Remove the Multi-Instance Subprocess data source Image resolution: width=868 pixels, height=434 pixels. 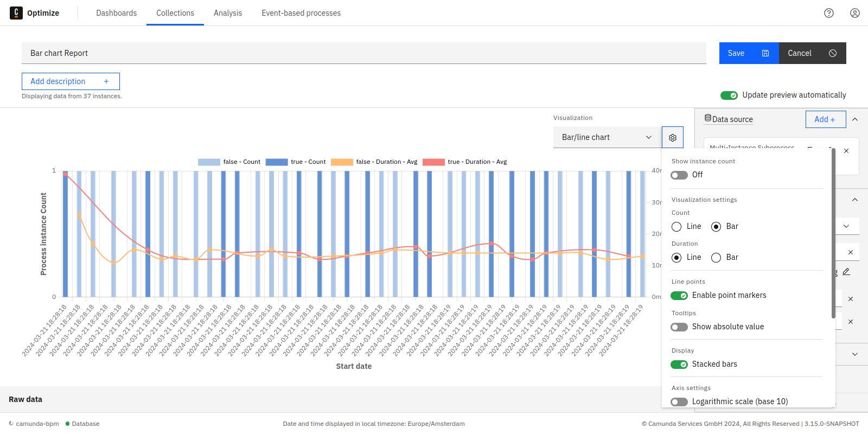[846, 151]
